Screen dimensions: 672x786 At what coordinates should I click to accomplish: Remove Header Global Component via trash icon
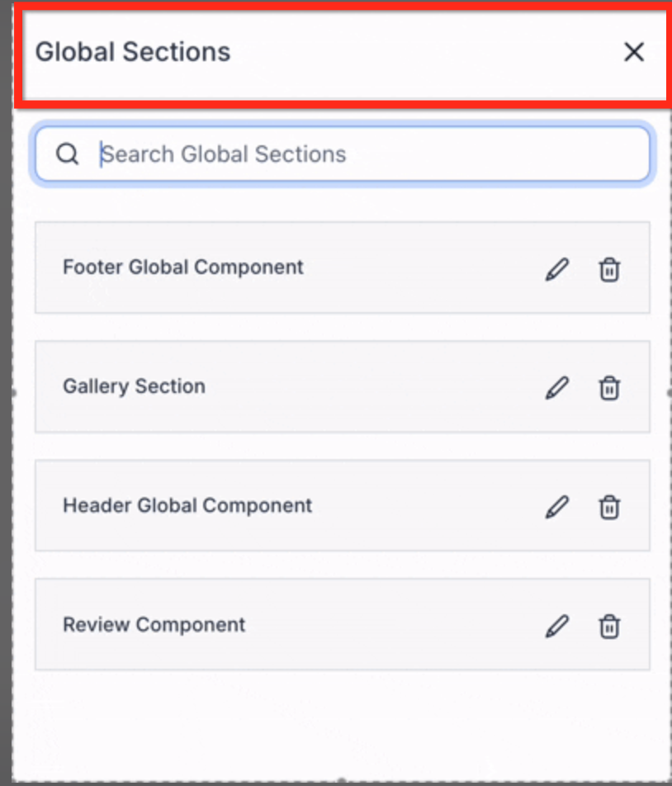click(x=609, y=506)
